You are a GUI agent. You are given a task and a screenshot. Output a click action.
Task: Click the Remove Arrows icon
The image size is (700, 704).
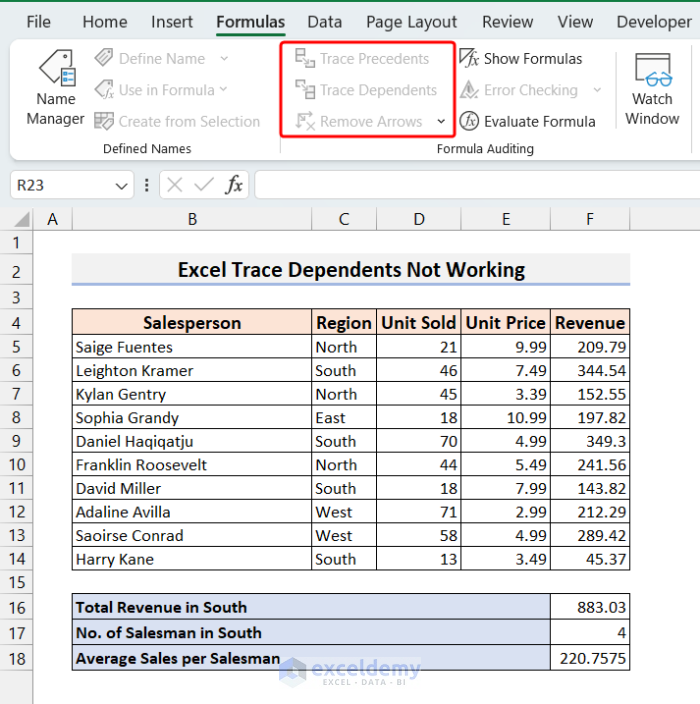[x=305, y=121]
